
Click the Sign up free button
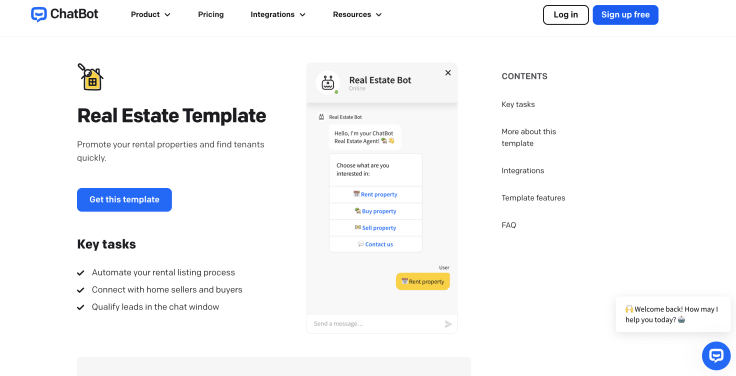point(625,15)
